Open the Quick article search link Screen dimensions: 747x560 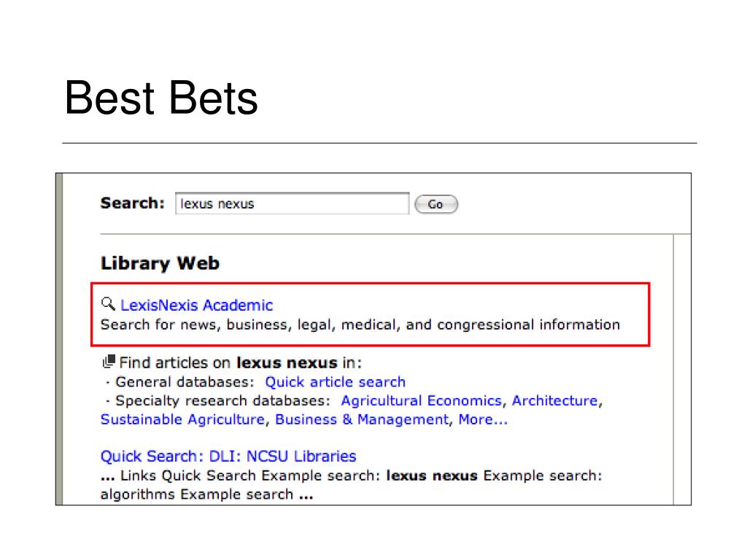point(335,382)
